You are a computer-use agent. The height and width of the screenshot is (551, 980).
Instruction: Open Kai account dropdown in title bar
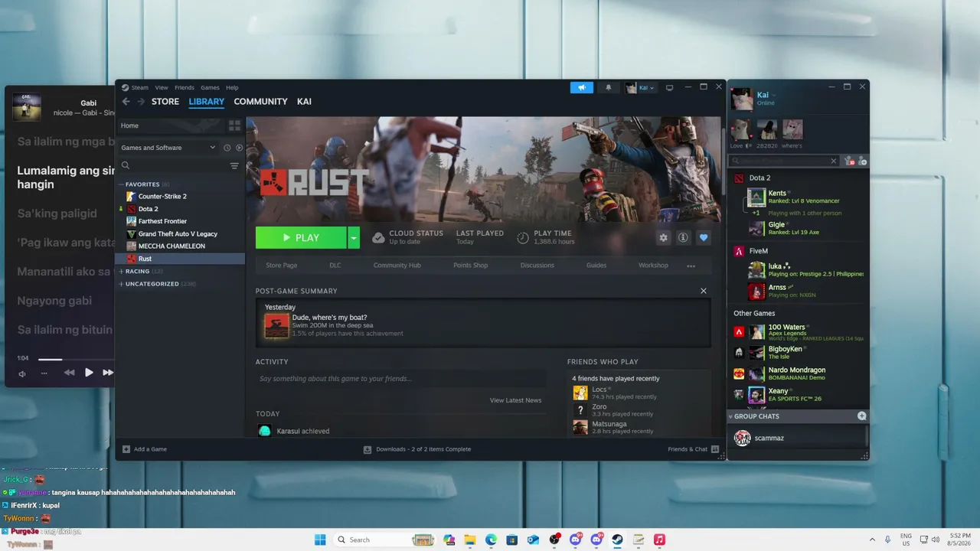pyautogui.click(x=641, y=87)
